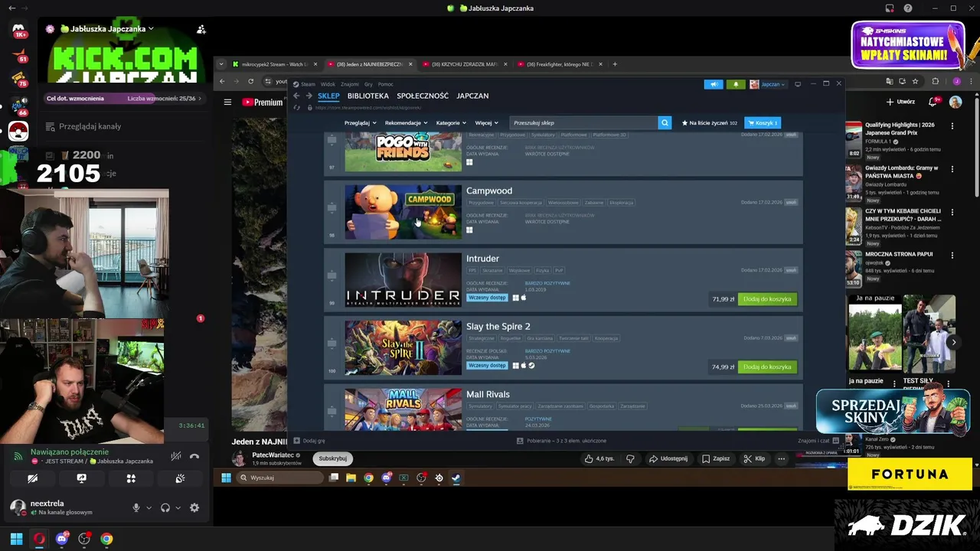Go forward in Steam navigation arrow
Viewport: 980px width, 551px height.
tap(309, 96)
